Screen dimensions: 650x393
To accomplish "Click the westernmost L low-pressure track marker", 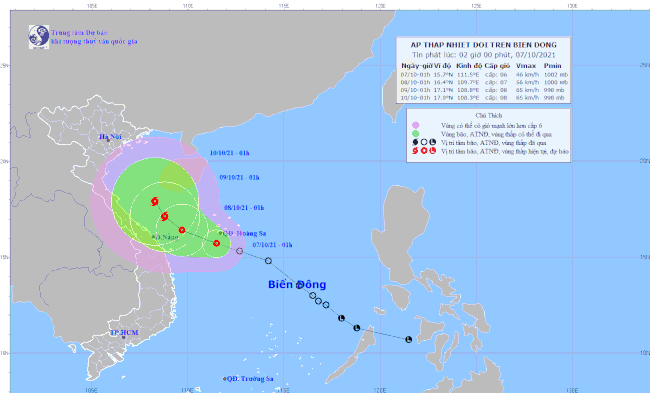I will (x=342, y=318).
